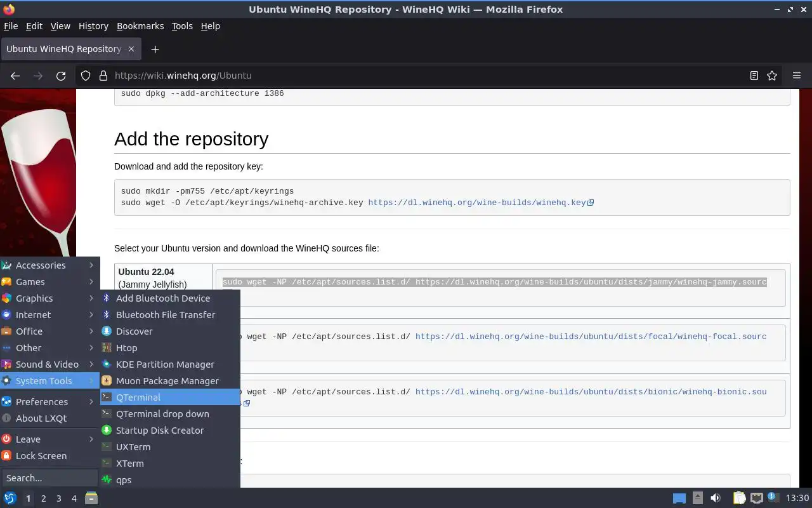Follow the winehq.key download link

point(476,203)
